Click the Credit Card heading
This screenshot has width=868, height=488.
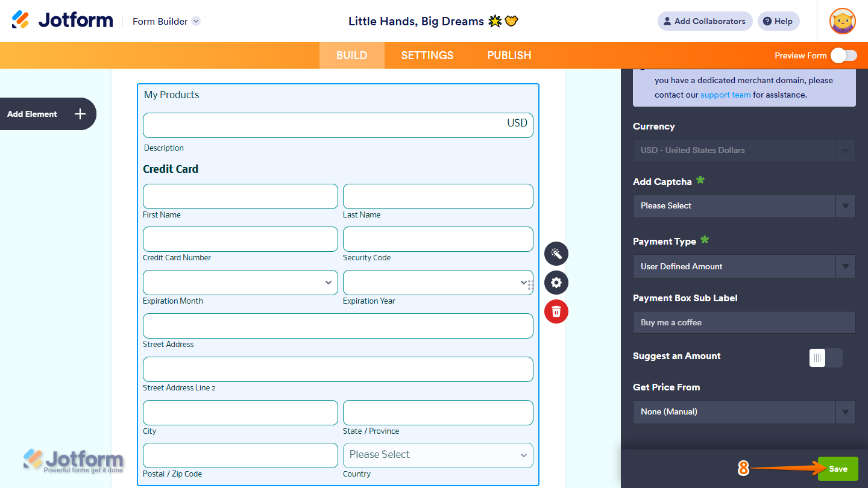pos(171,169)
